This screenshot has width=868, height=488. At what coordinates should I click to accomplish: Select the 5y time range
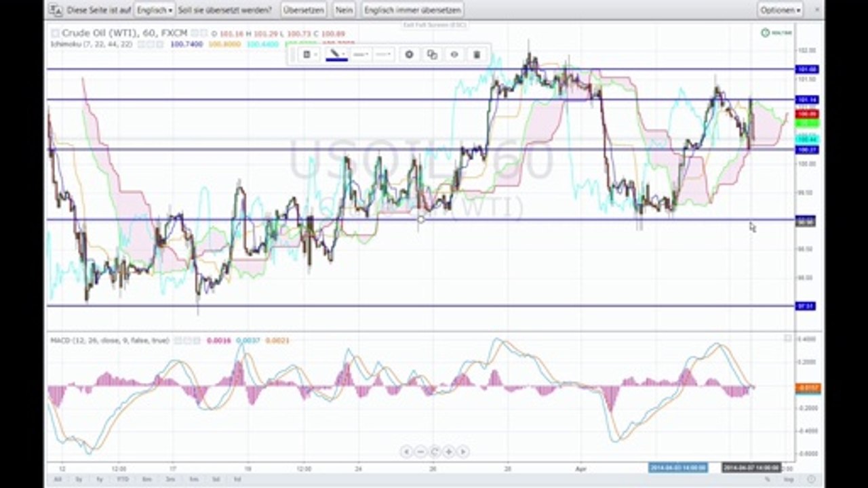[79, 479]
